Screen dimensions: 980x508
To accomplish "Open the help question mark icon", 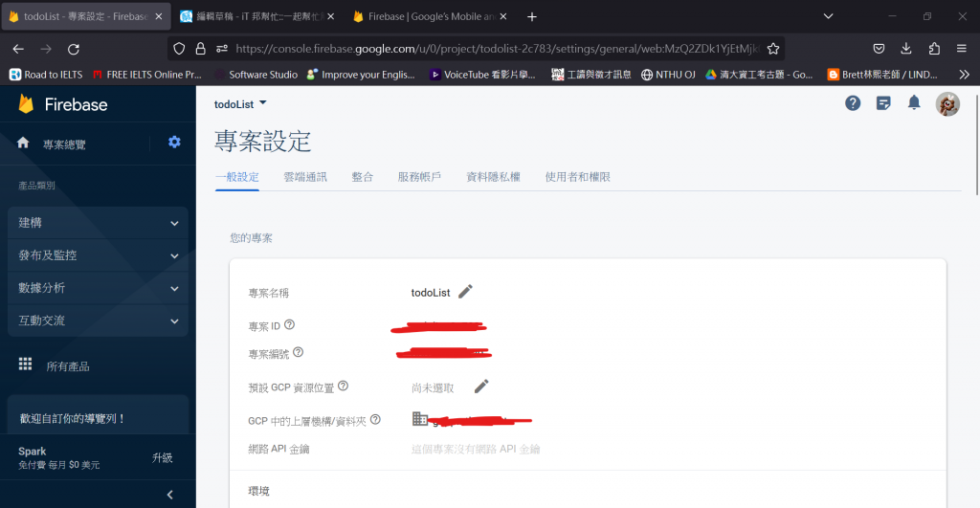I will point(853,103).
